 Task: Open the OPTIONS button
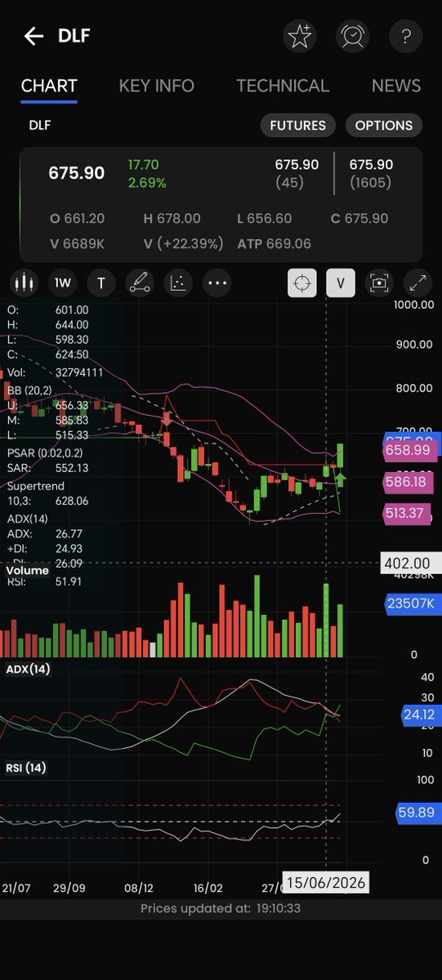(x=384, y=125)
